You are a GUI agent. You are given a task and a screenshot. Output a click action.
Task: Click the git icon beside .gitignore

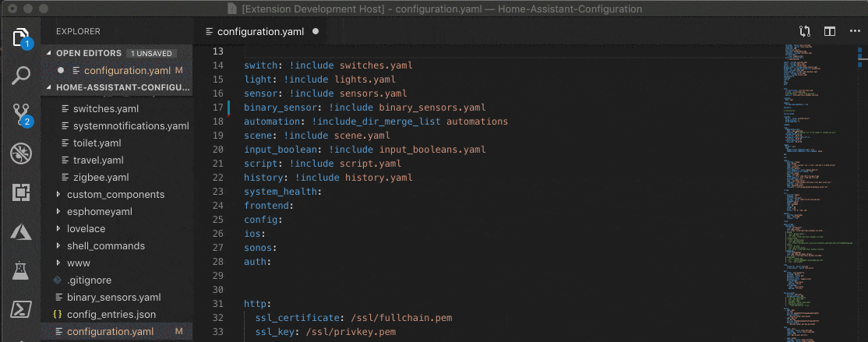point(57,280)
